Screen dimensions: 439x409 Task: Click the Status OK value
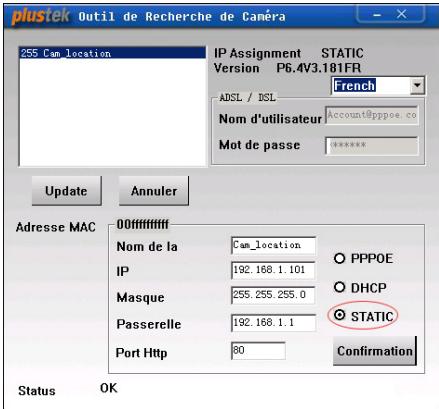[109, 388]
